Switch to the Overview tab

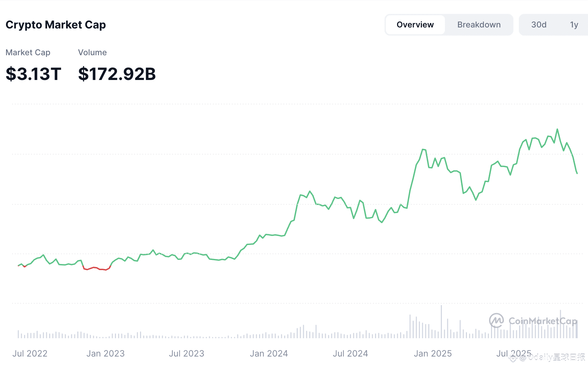[415, 25]
